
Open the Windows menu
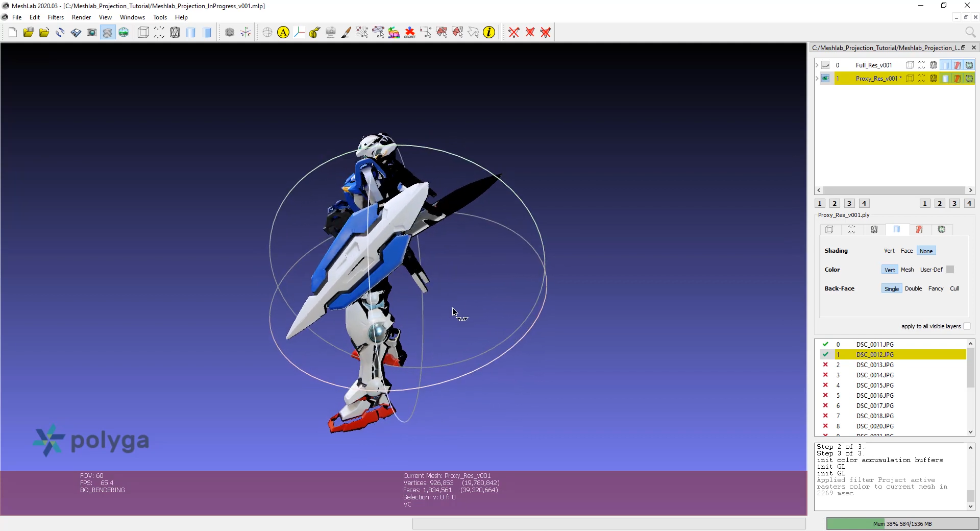132,17
